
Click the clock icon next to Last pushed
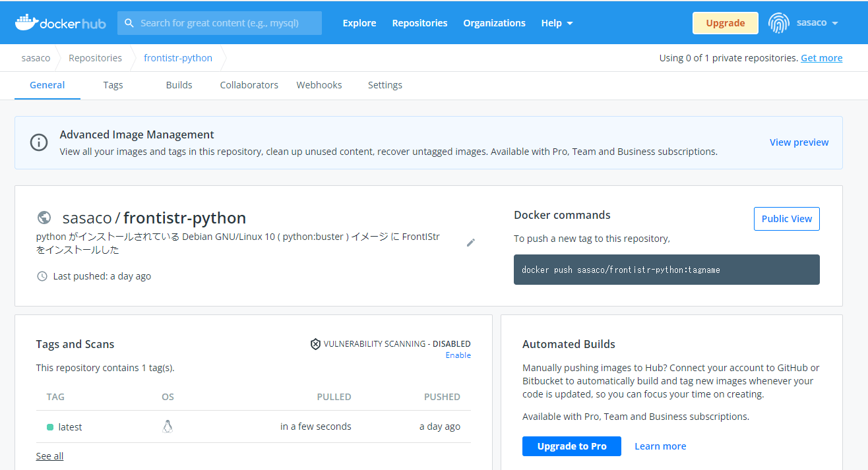(42, 276)
